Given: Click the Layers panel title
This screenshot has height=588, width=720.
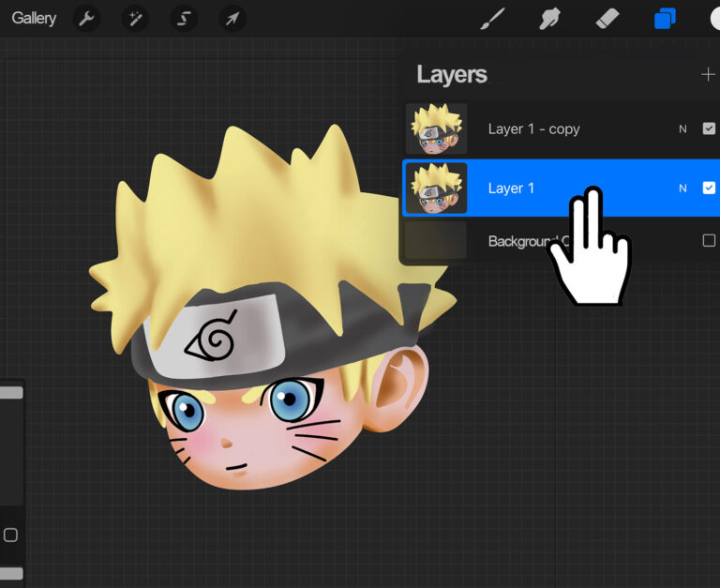Looking at the screenshot, I should 451,74.
